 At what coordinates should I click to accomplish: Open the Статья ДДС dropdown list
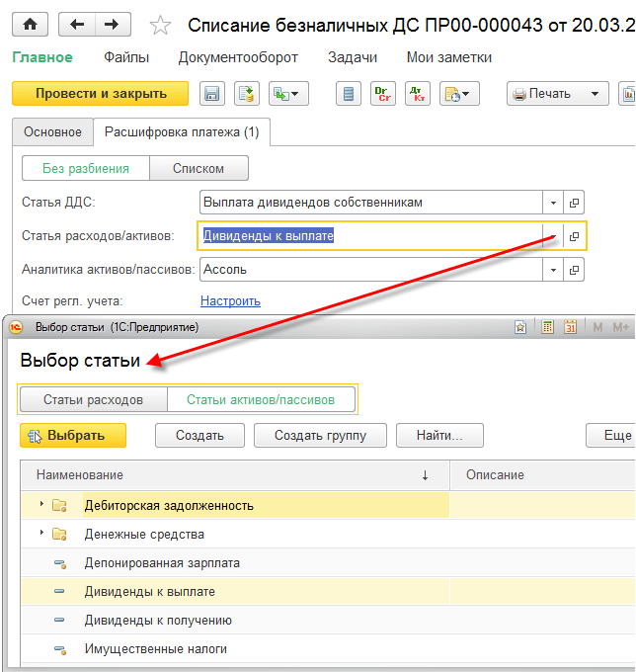click(553, 203)
